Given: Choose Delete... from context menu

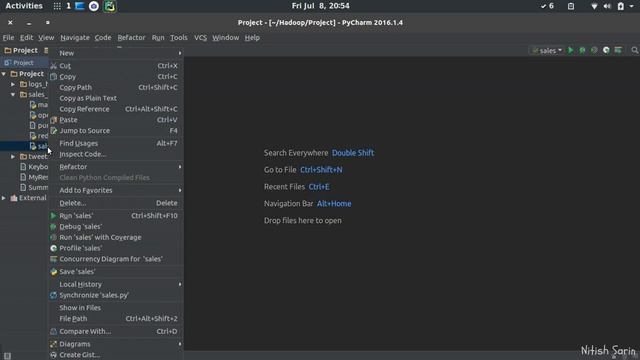Looking at the screenshot, I should click(116, 203).
